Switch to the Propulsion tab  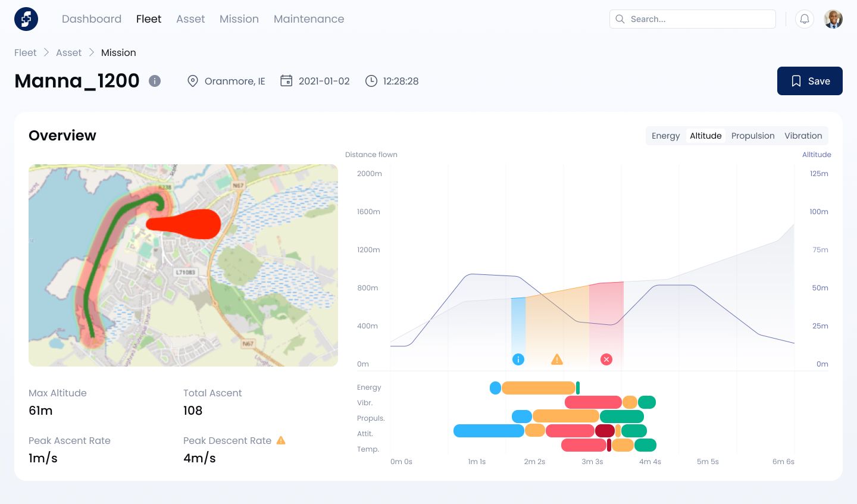click(752, 135)
